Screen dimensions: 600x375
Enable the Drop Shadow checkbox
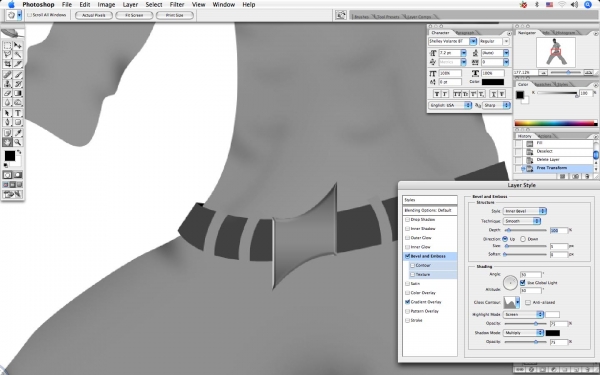(408, 220)
